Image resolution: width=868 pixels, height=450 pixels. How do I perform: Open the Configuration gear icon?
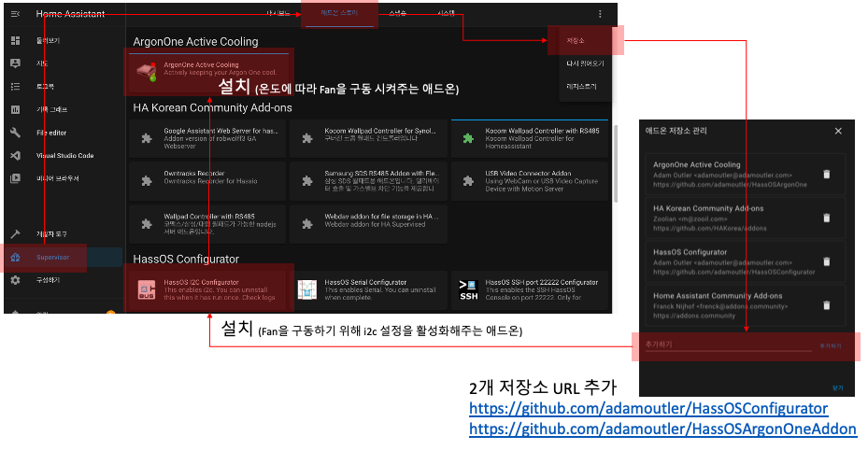pos(16,280)
